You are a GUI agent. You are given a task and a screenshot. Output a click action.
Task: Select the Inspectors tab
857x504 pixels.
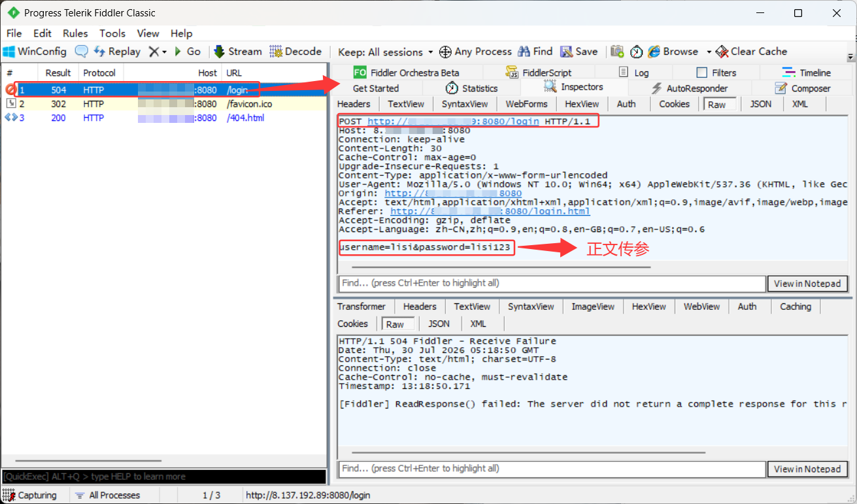573,88
